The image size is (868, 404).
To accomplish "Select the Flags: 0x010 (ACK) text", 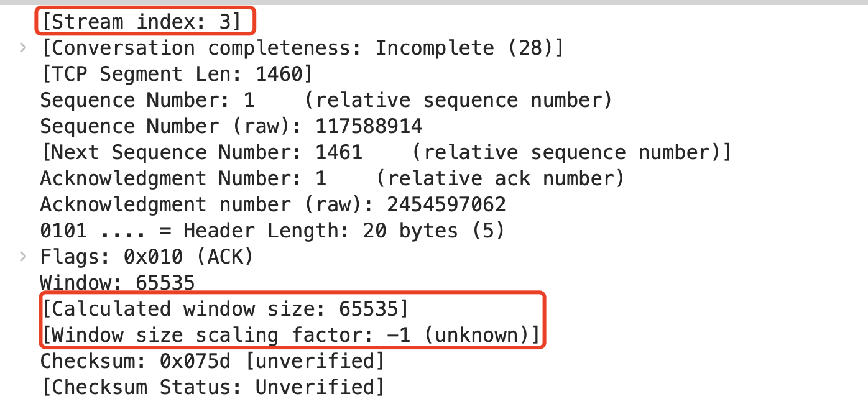I will (x=147, y=257).
